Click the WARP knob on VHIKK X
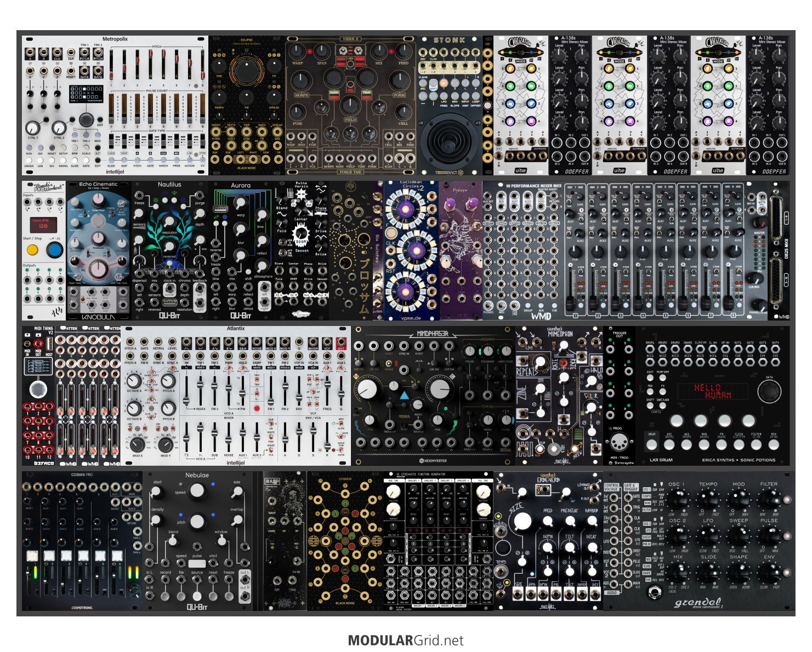 pos(297,52)
